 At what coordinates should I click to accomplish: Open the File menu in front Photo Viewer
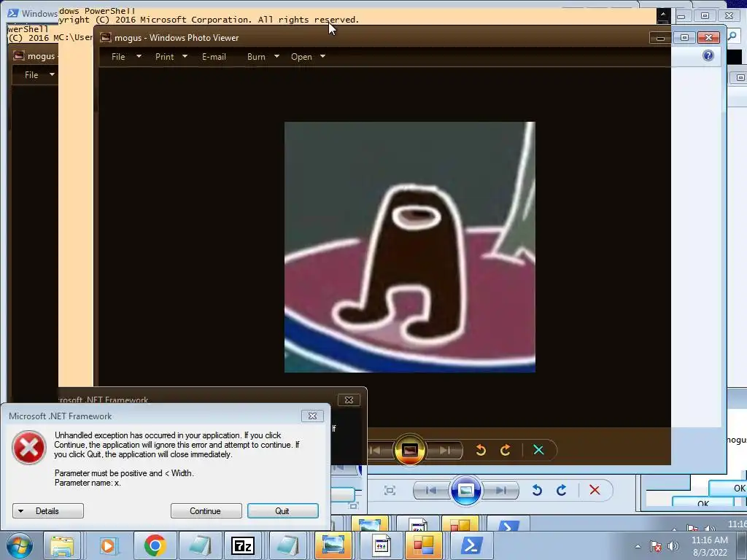(x=118, y=57)
